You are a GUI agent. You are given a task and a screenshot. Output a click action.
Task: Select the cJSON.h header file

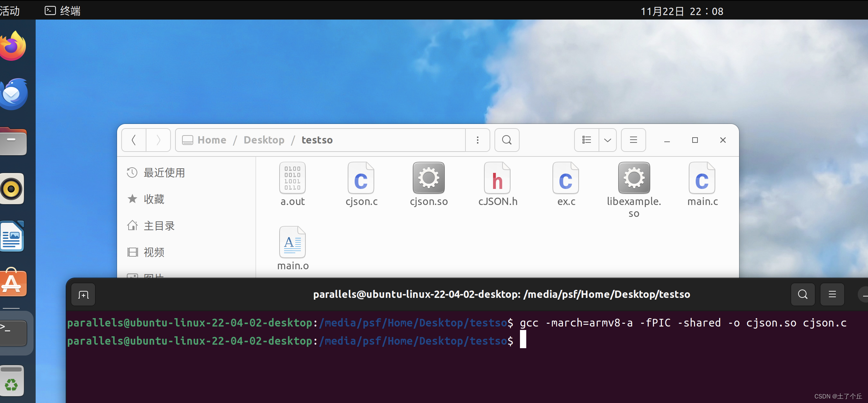(498, 184)
